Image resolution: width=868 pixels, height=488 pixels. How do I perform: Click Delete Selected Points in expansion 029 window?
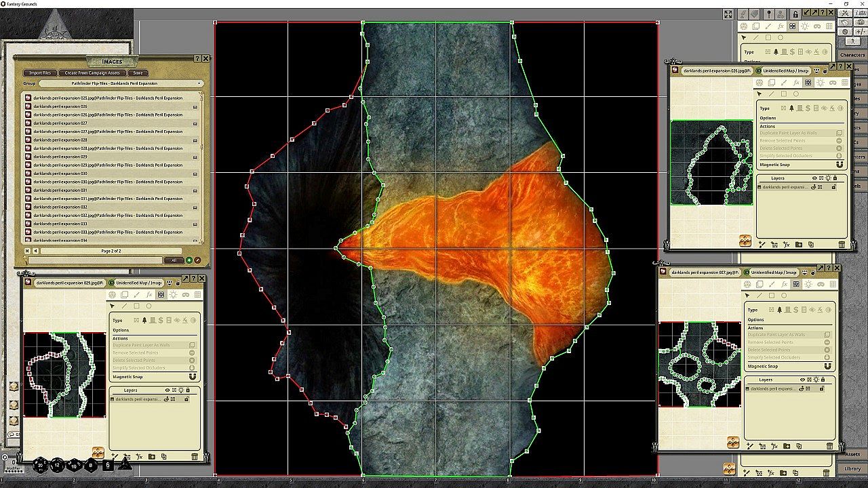pyautogui.click(x=155, y=361)
